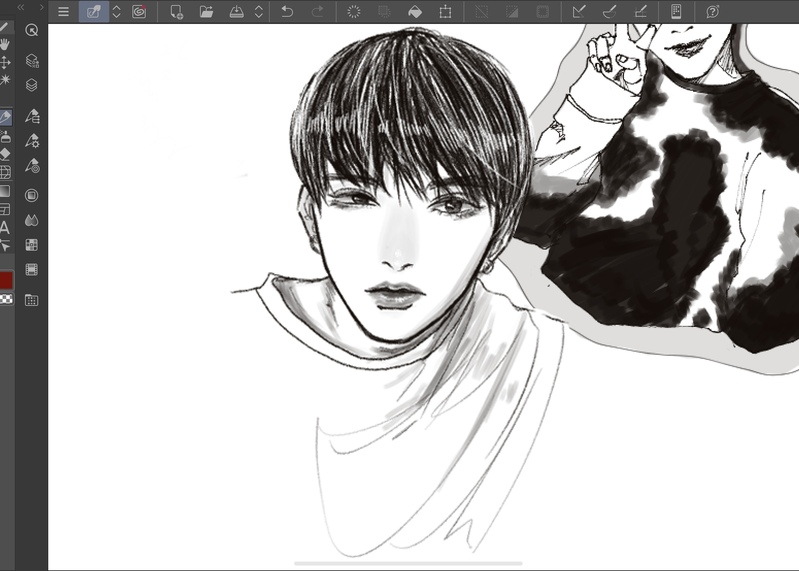Select the Auto Select magic wand tool
Image resolution: width=799 pixels, height=571 pixels.
5,80
